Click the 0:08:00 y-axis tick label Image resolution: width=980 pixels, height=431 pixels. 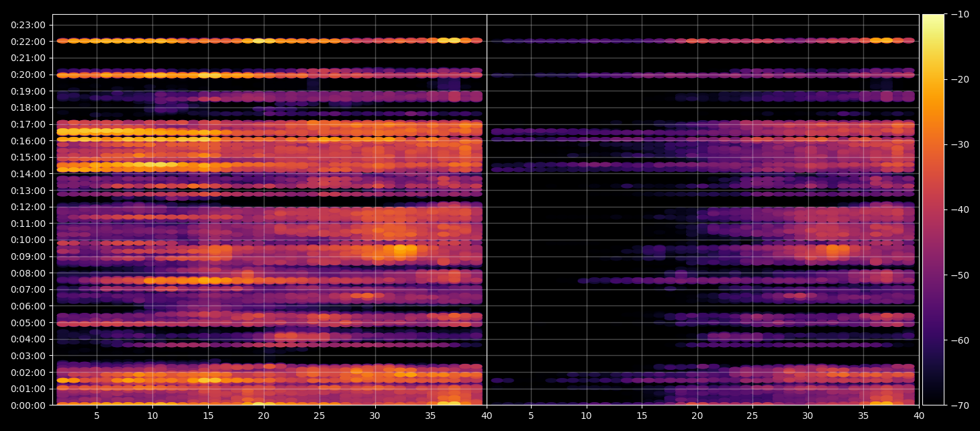coord(28,273)
